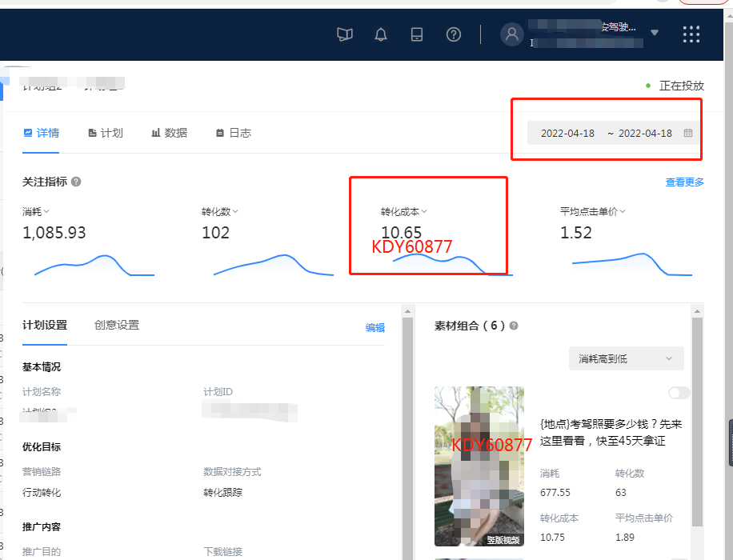Screen dimensions: 733x560
Task: Click the material title about 考驾照
Action: [611, 432]
